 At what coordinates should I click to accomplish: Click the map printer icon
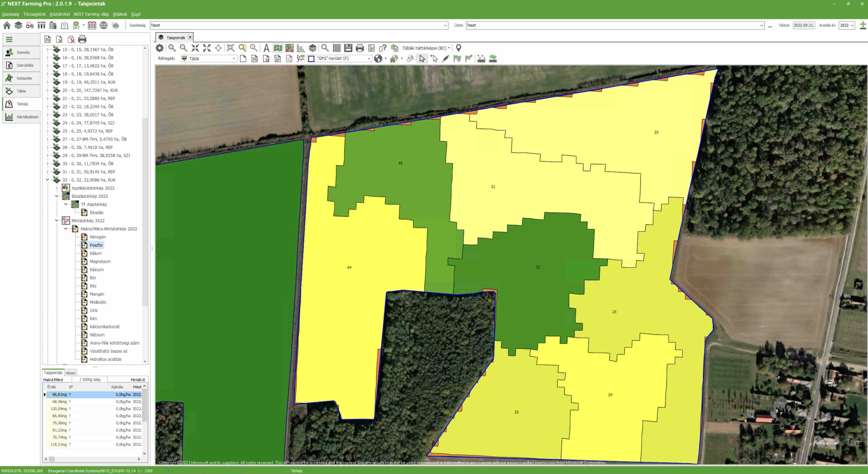360,48
